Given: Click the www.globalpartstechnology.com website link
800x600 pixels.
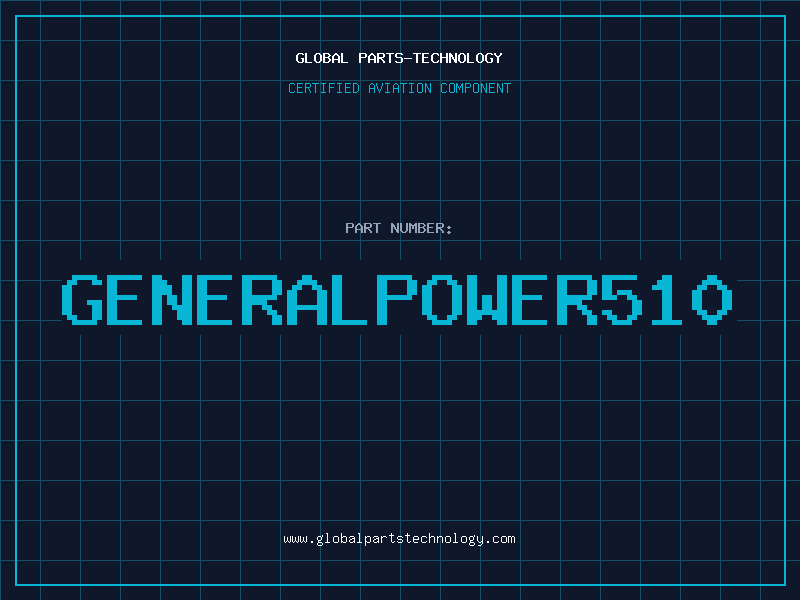Looking at the screenshot, I should click(x=399, y=539).
